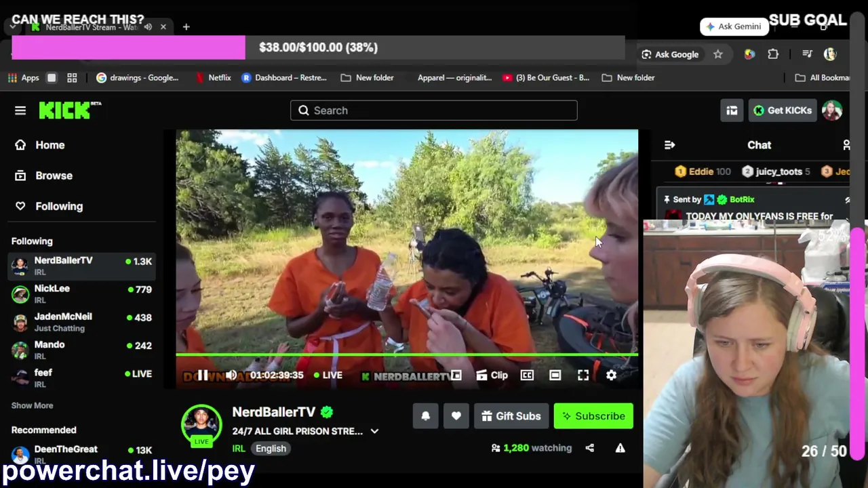Open Mando's channel from Following
Screen dimensions: 868x488
(x=81, y=350)
